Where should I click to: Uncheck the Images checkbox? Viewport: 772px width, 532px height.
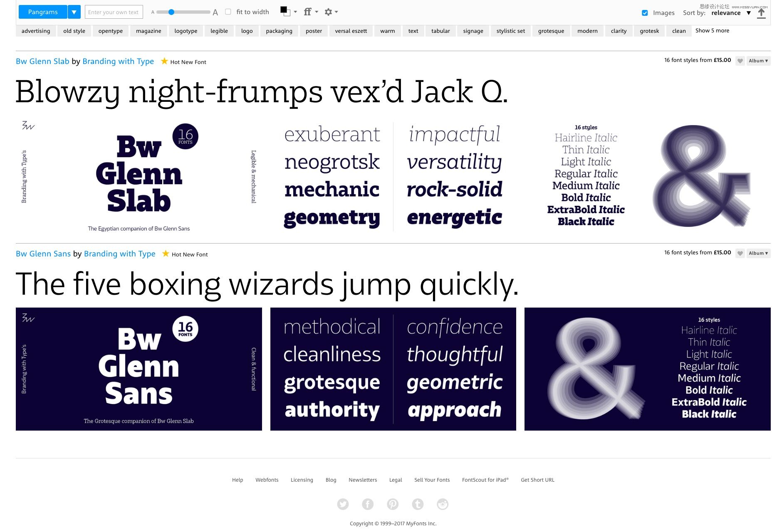[x=645, y=13]
